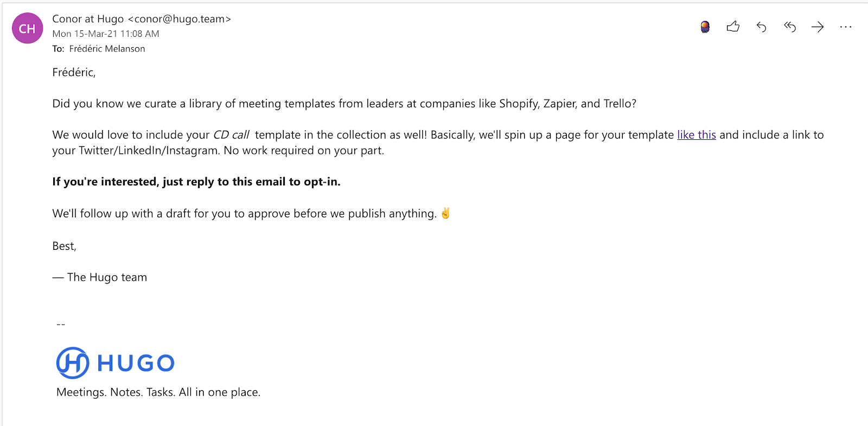The height and width of the screenshot is (426, 868).
Task: Click the purple CH sender avatar
Action: pyautogui.click(x=27, y=29)
